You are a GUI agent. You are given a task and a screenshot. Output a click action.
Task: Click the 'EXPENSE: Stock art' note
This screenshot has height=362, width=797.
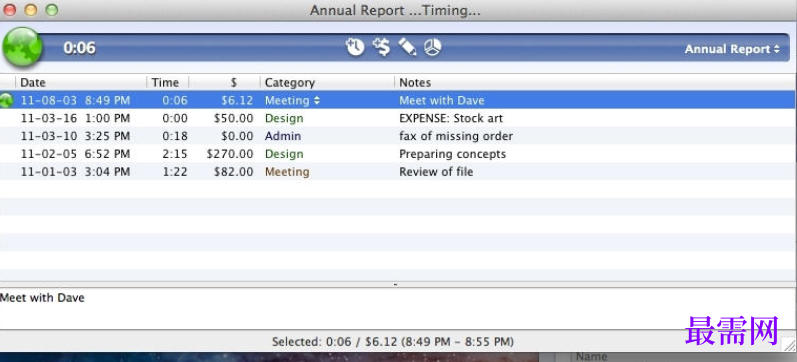(x=451, y=118)
